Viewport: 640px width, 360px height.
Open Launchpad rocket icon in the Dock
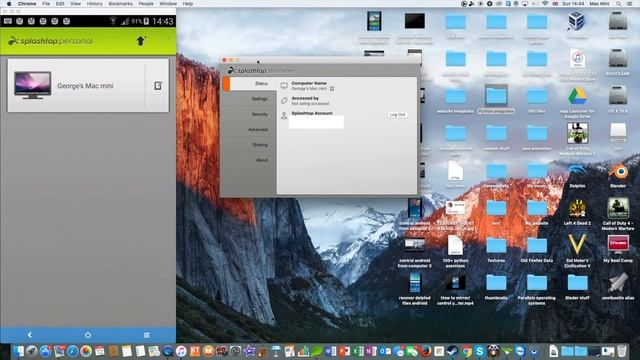[x=32, y=351]
